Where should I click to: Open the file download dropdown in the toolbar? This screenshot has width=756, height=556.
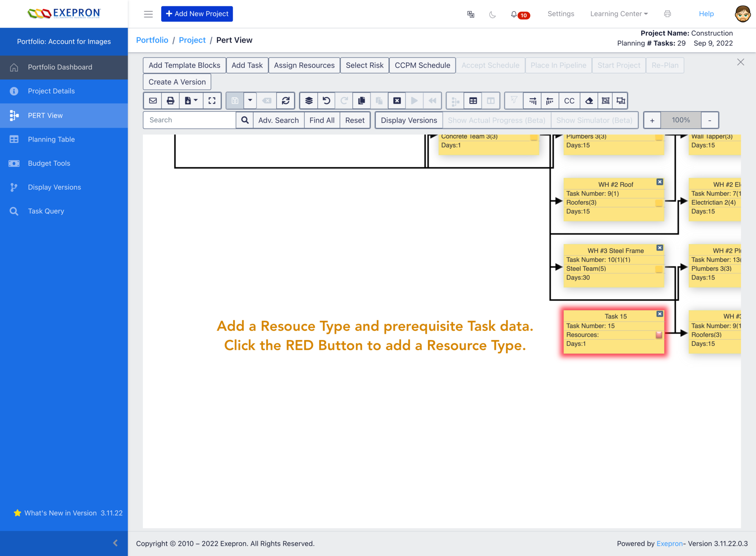coord(191,100)
